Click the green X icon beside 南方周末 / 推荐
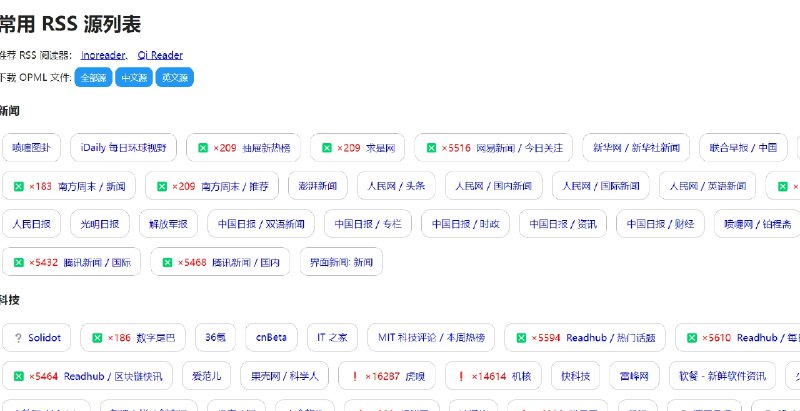 [162, 186]
